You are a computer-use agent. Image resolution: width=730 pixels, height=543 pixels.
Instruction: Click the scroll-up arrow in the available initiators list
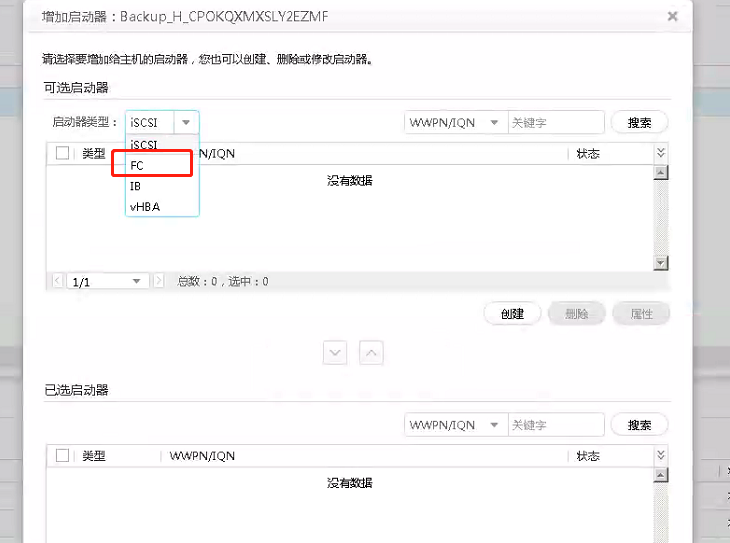(x=661, y=172)
